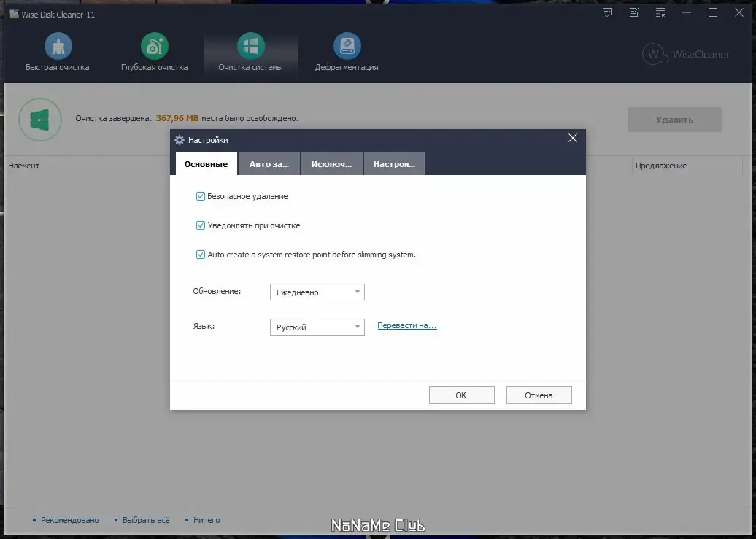This screenshot has width=756, height=539.
Task: Click the Удалить button in the main window
Action: (674, 120)
